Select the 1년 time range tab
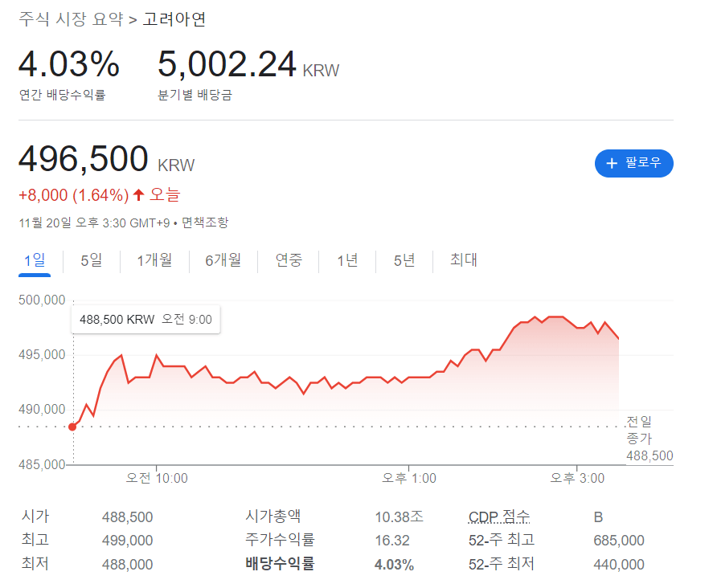The image size is (713, 588). point(346,260)
